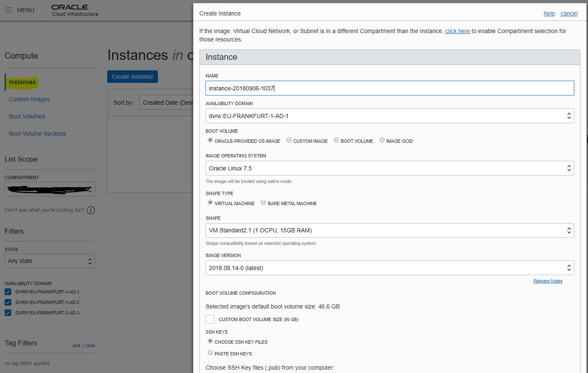Click 'Selected image's default boot volume size' text
Image resolution: width=588 pixels, height=373 pixels.
273,306
